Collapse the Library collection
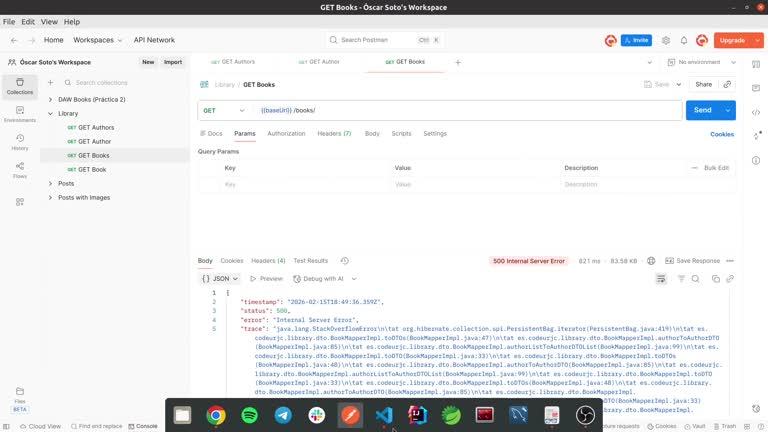768x432 pixels. tap(50, 114)
